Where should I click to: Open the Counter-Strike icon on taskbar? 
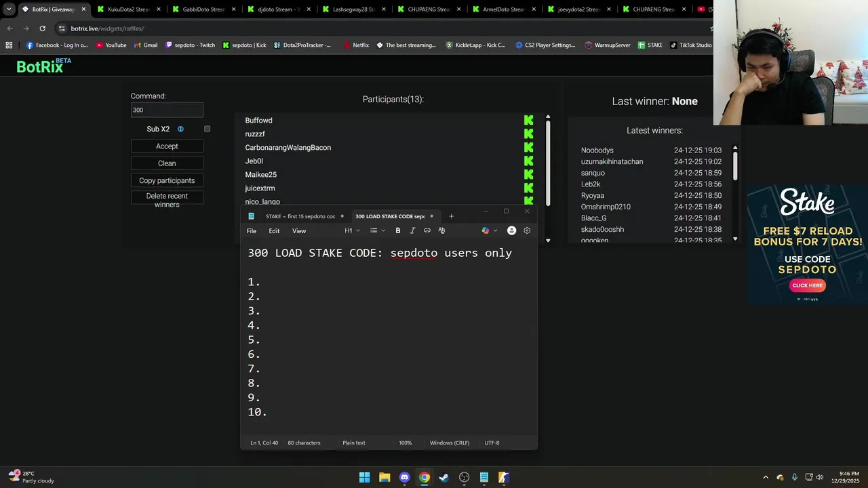tap(504, 477)
